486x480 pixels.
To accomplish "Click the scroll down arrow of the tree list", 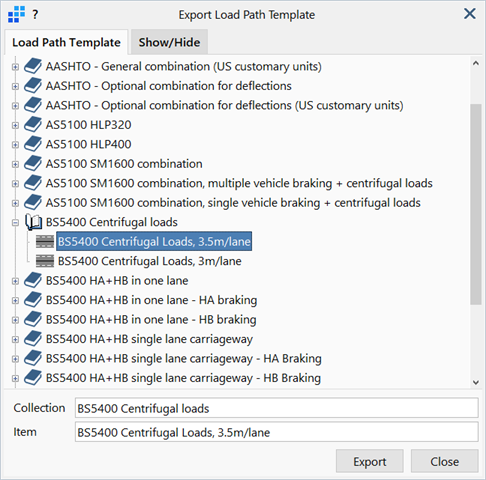I will coord(476,382).
